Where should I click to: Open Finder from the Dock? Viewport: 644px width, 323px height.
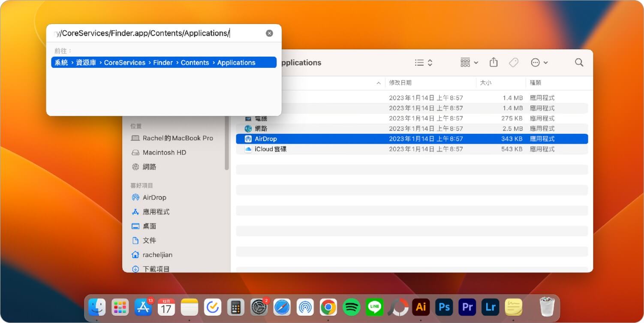pyautogui.click(x=97, y=307)
